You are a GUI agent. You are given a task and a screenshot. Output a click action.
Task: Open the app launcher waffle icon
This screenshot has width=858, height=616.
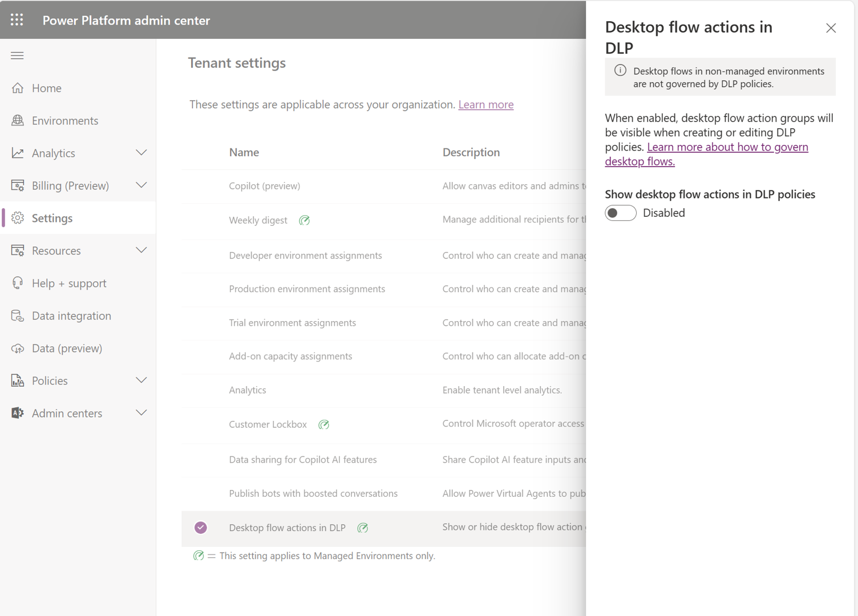point(17,19)
